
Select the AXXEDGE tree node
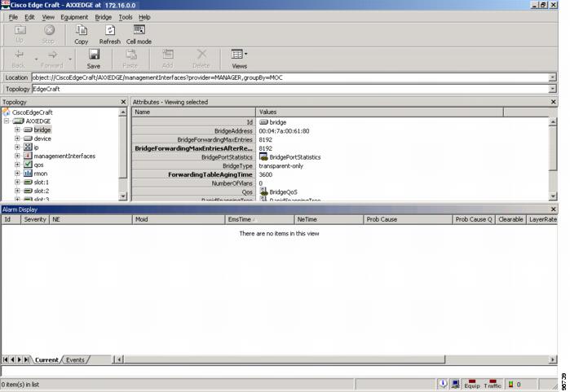tap(38, 121)
